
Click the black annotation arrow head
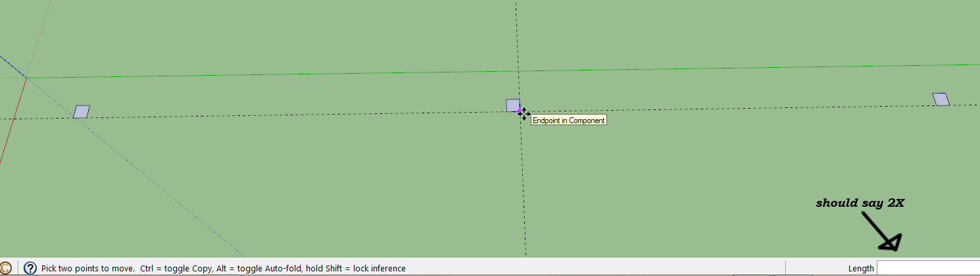coord(891,244)
